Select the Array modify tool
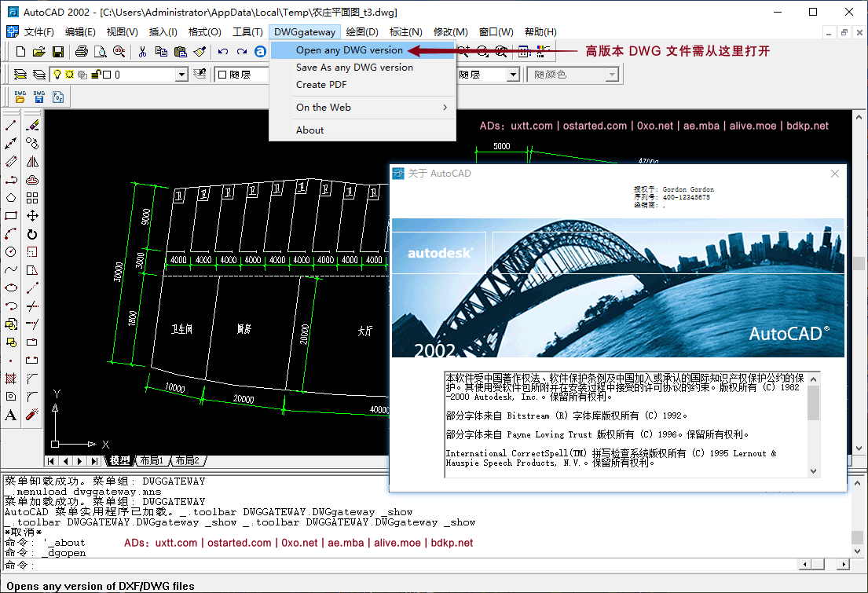The width and height of the screenshot is (868, 593). 32,198
